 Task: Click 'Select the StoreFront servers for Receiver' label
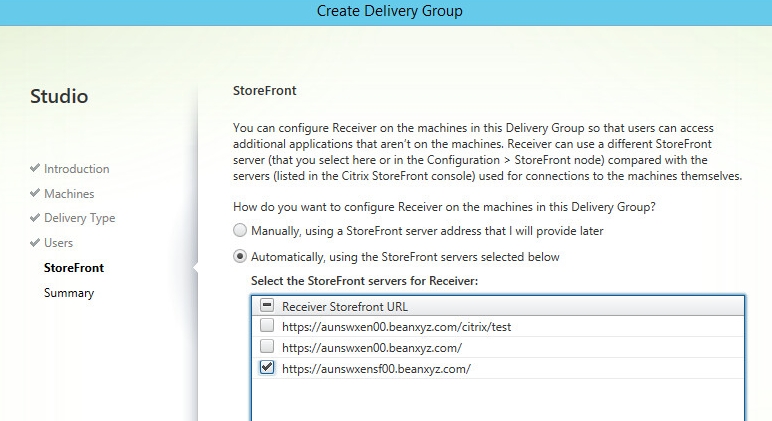click(364, 281)
